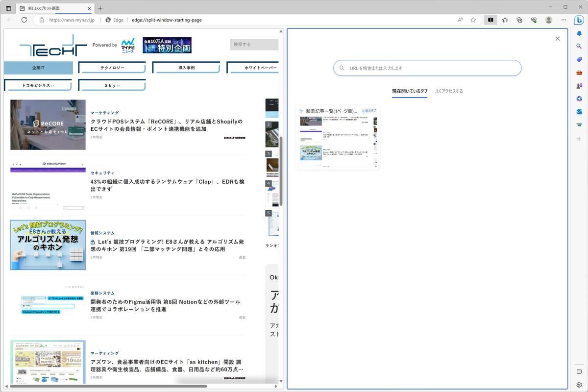Open the ドコモビジネス link
588x392 pixels.
[x=38, y=85]
